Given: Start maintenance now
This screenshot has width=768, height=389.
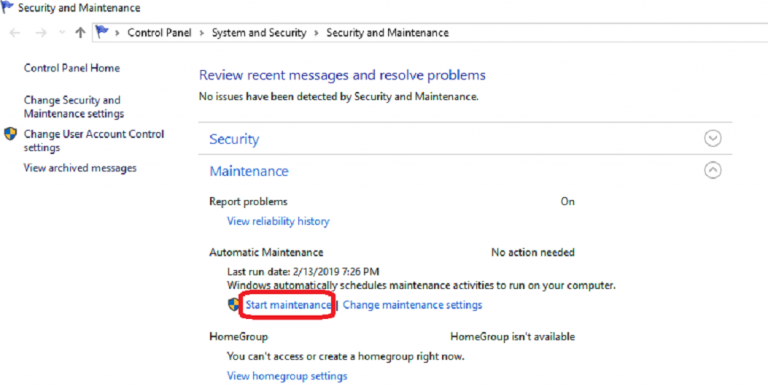Looking at the screenshot, I should pyautogui.click(x=288, y=305).
